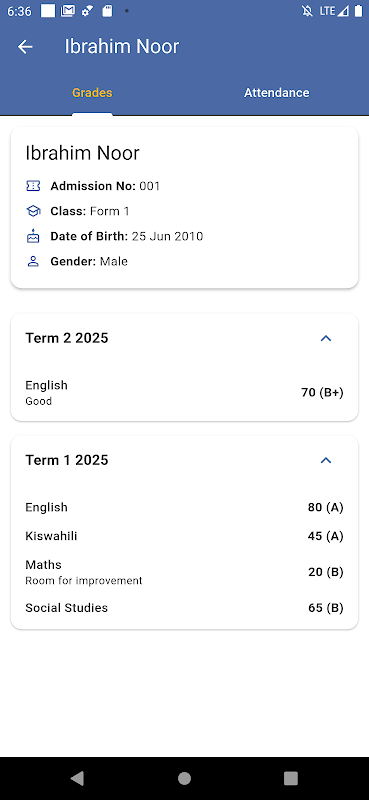Select the Social Studies 65 (B) row
This screenshot has width=369, height=800.
pyautogui.click(x=184, y=608)
